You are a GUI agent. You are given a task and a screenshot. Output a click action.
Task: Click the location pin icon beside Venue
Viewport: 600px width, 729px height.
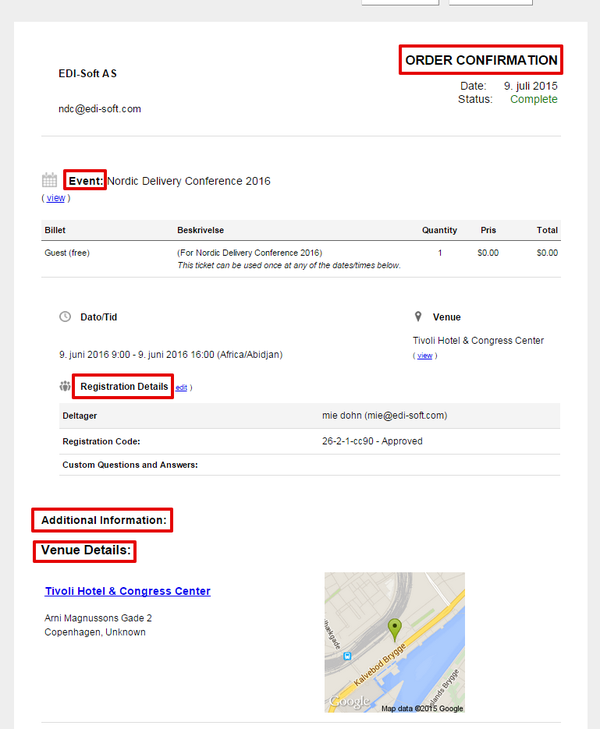click(x=418, y=317)
